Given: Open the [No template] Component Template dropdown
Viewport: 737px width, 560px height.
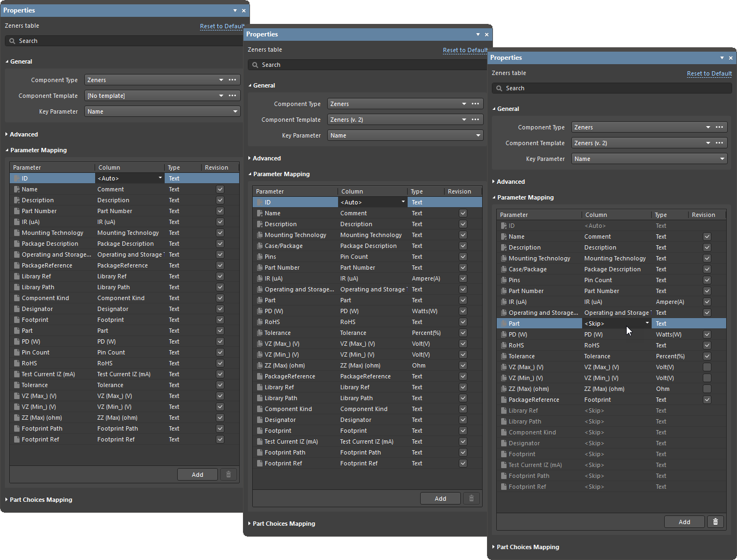Looking at the screenshot, I should click(x=221, y=96).
